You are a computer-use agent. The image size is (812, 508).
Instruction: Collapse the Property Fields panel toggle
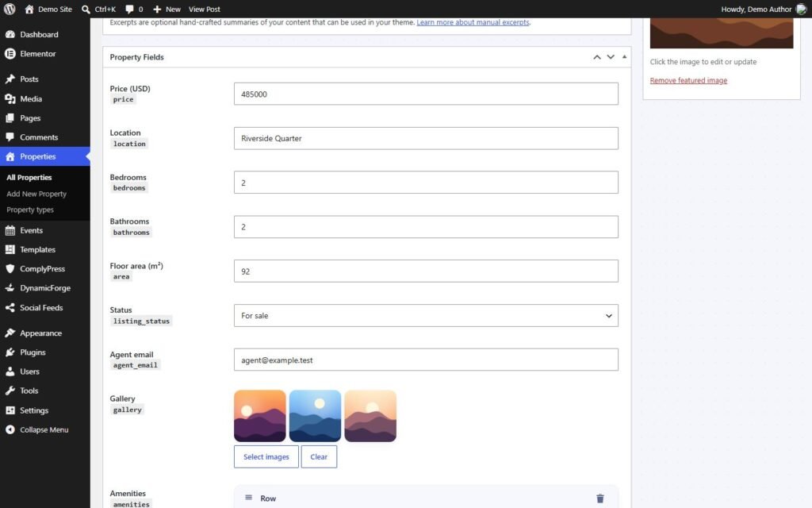(624, 56)
